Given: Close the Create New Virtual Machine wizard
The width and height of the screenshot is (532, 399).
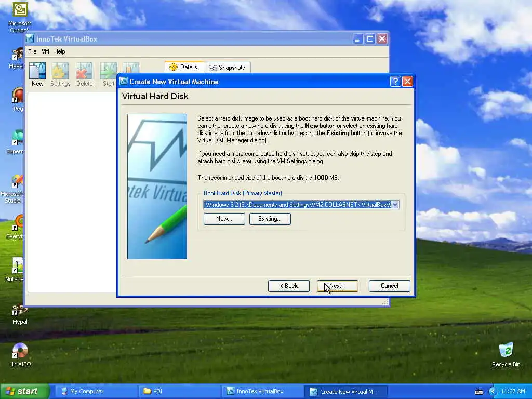Looking at the screenshot, I should (x=407, y=82).
